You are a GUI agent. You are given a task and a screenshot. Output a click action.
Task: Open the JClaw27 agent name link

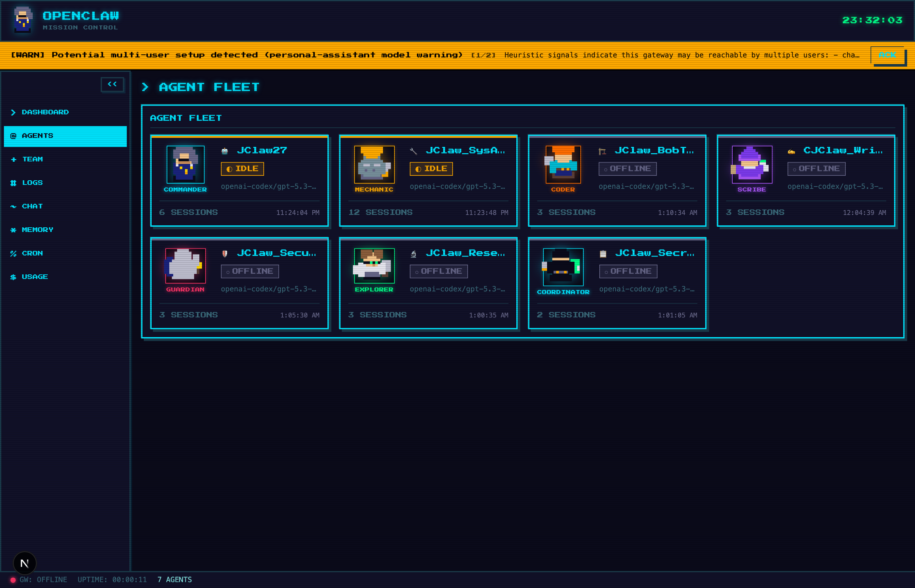(262, 151)
